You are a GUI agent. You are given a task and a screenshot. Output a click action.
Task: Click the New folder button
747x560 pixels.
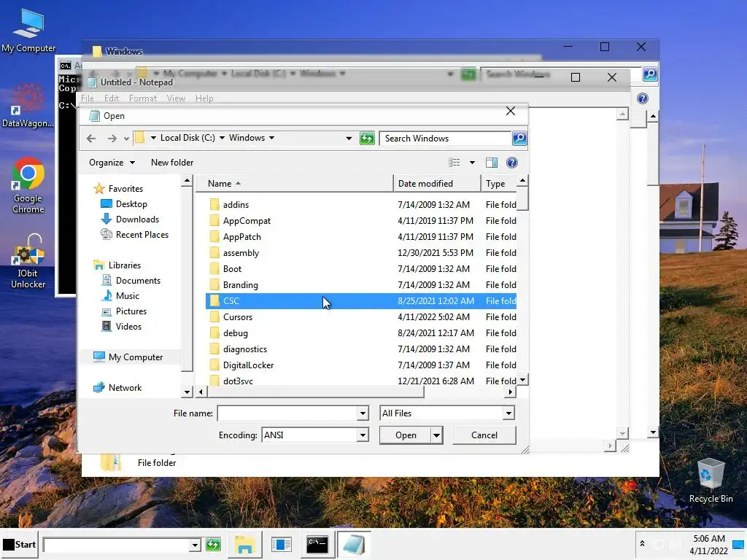point(172,163)
